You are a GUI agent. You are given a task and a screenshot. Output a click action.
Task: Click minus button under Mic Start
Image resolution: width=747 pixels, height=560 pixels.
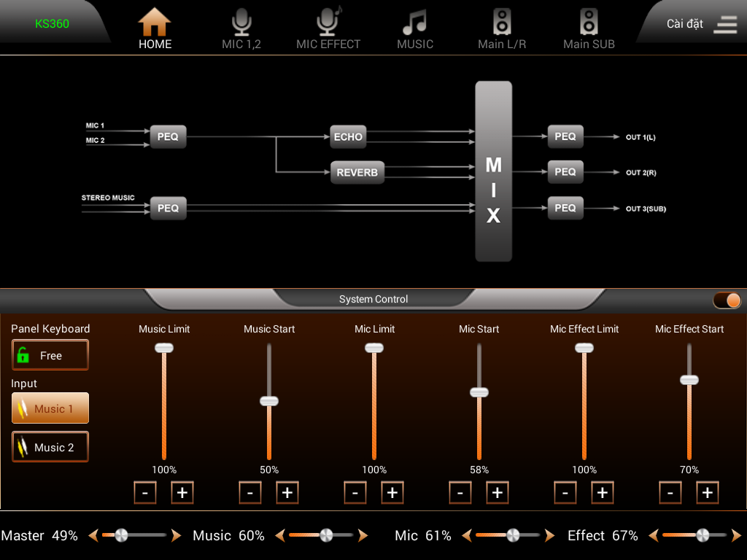460,492
